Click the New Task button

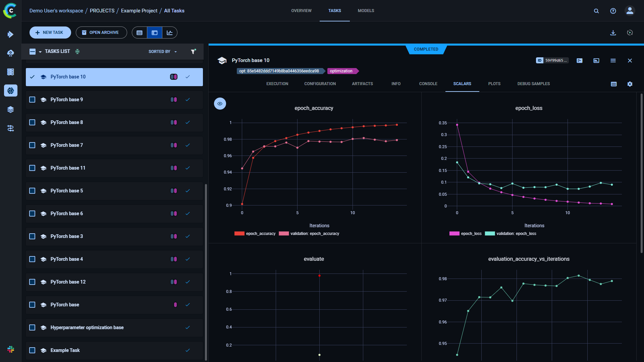(50, 33)
